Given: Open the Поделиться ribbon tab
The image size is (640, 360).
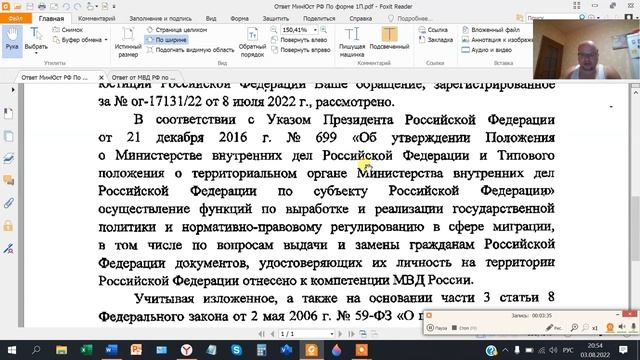Looking at the screenshot, I should pyautogui.click(x=319, y=18).
